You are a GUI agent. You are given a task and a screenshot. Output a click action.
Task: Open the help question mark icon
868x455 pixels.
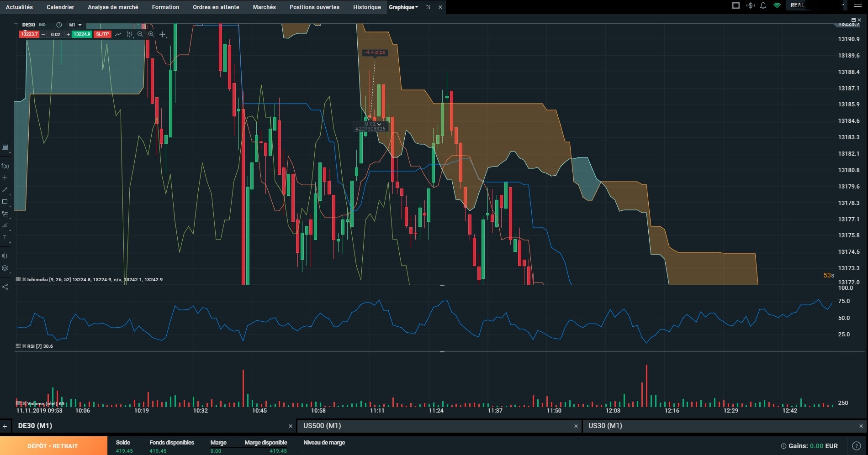coord(857,446)
